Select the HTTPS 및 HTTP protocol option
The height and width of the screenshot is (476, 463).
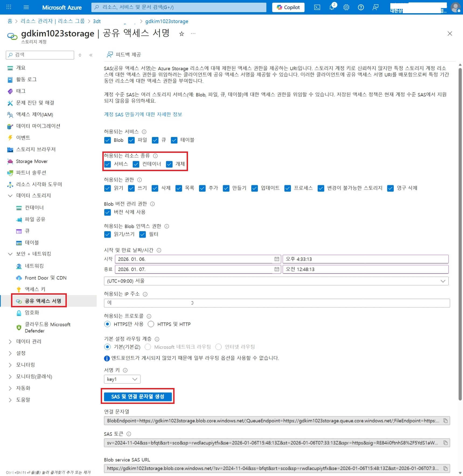(x=151, y=324)
